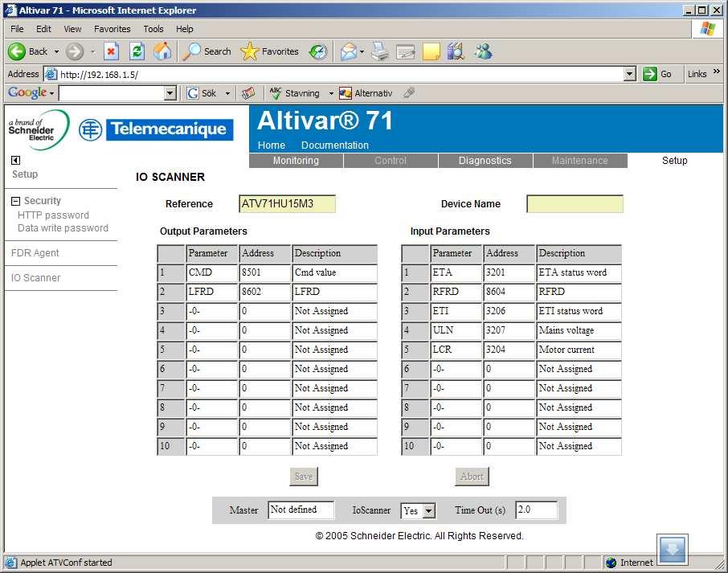The height and width of the screenshot is (573, 728).
Task: Collapse the Security tree node
Action: pyautogui.click(x=16, y=201)
